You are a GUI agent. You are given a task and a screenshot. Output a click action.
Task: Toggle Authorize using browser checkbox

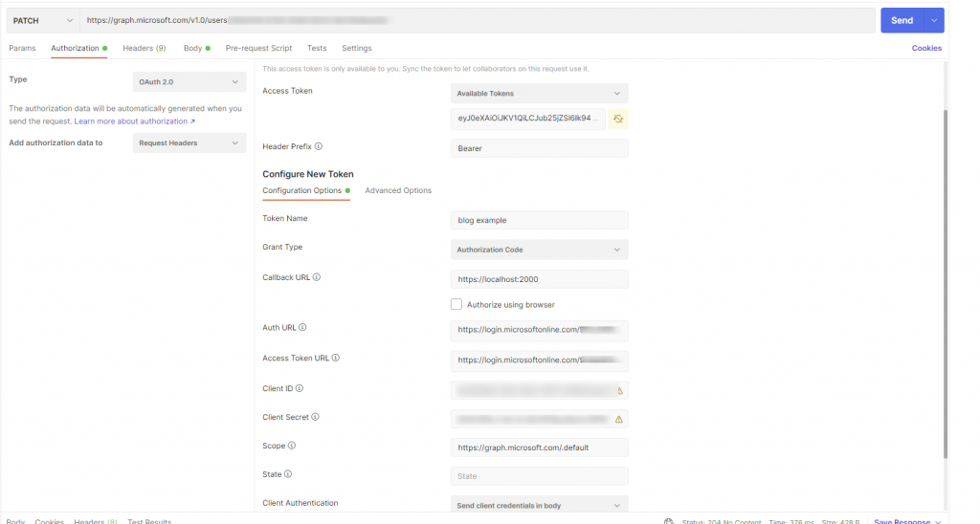(457, 304)
